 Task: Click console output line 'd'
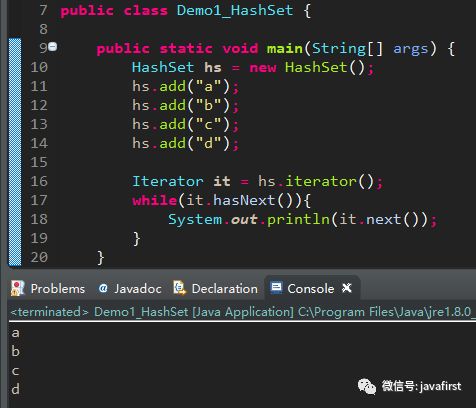tap(15, 389)
